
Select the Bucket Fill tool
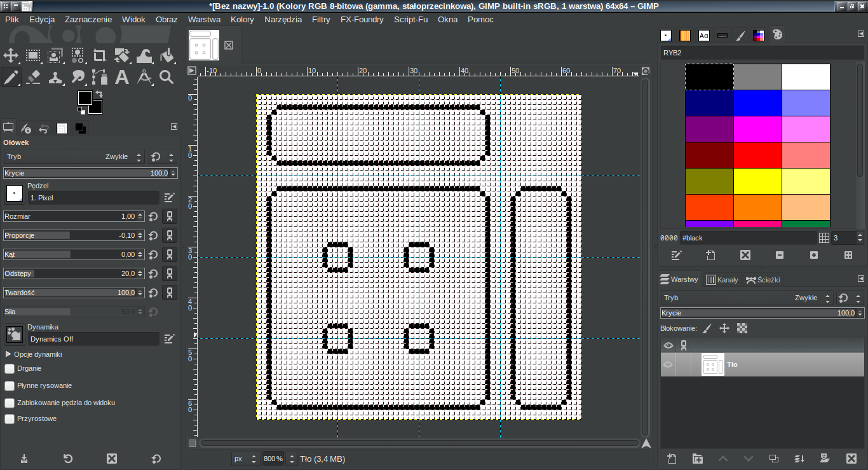166,55
